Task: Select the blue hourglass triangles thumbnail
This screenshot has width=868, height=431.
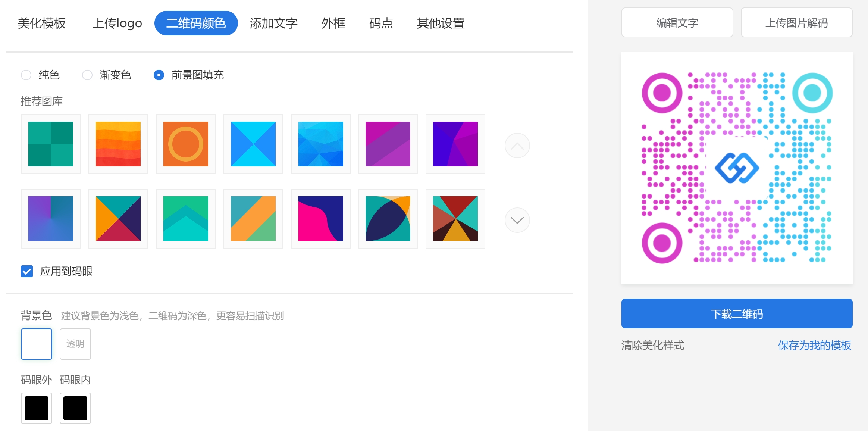Action: pyautogui.click(x=253, y=144)
